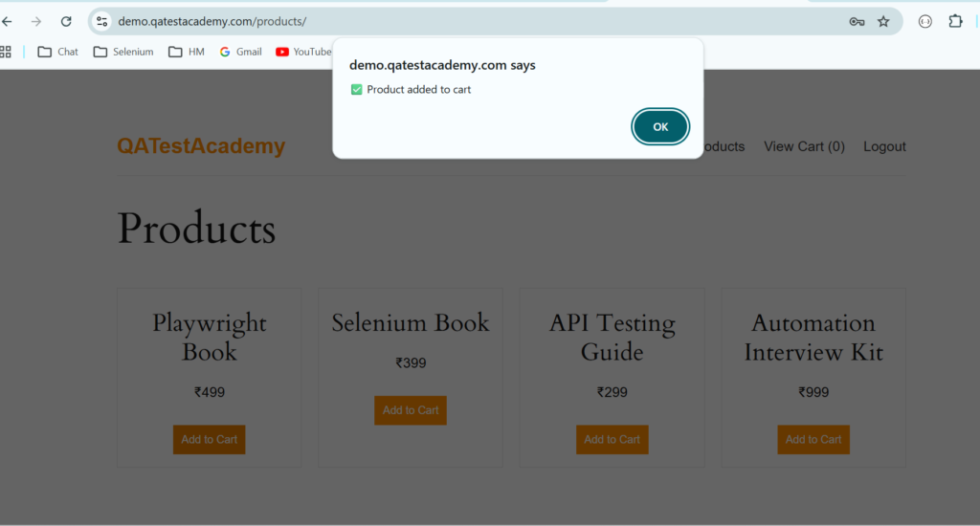Open the saved passwords key icon

857,21
